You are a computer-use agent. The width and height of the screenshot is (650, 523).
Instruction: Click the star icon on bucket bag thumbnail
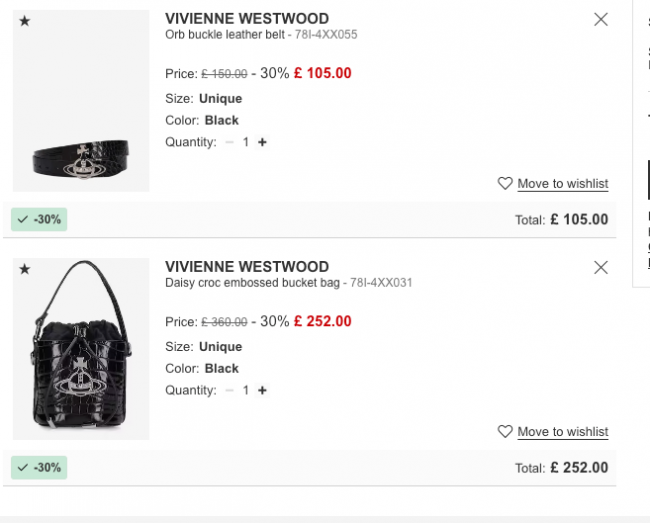[x=25, y=269]
